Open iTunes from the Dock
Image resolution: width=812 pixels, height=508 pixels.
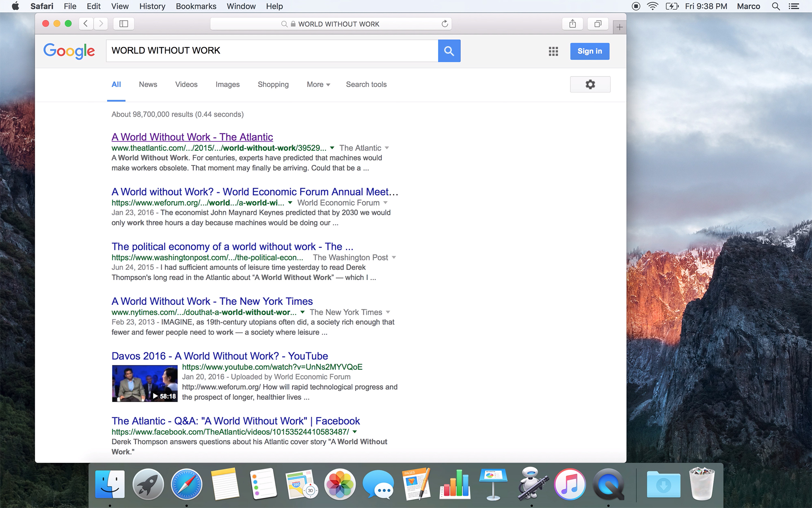(570, 484)
